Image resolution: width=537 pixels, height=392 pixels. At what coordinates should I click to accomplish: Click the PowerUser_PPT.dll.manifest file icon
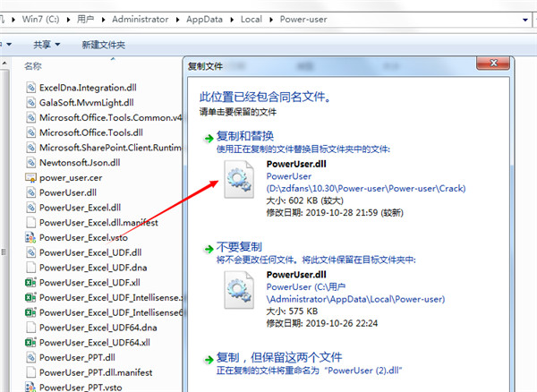(x=30, y=372)
